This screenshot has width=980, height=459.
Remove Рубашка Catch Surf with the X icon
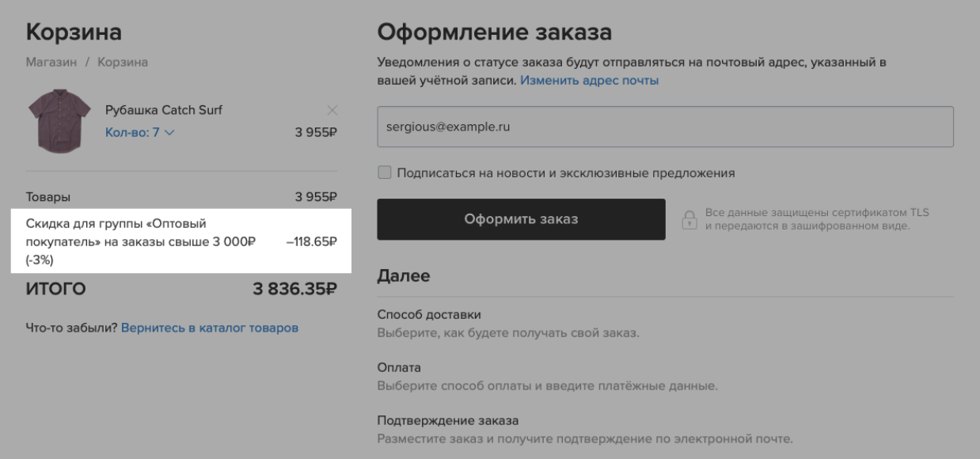point(332,109)
